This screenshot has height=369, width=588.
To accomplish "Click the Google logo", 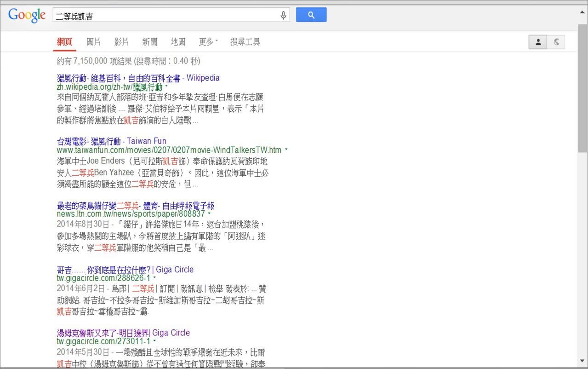I will tap(27, 15).
